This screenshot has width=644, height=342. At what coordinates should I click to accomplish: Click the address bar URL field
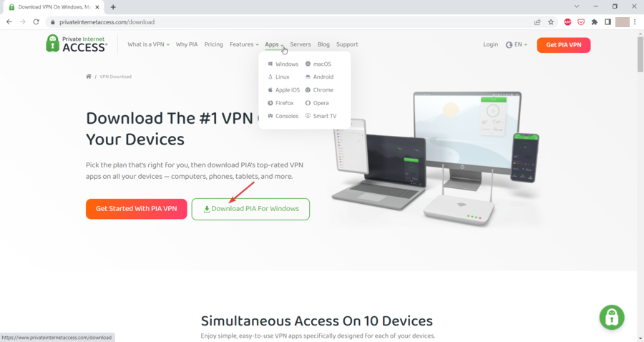[288, 22]
